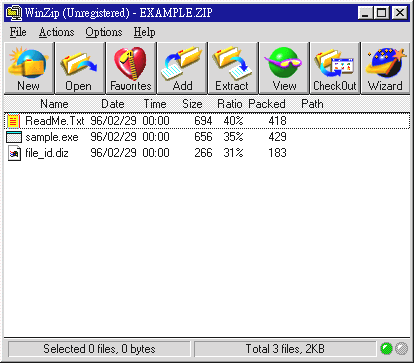Sort list by Size column header
Image resolution: width=415 pixels, height=364 pixels.
(192, 104)
